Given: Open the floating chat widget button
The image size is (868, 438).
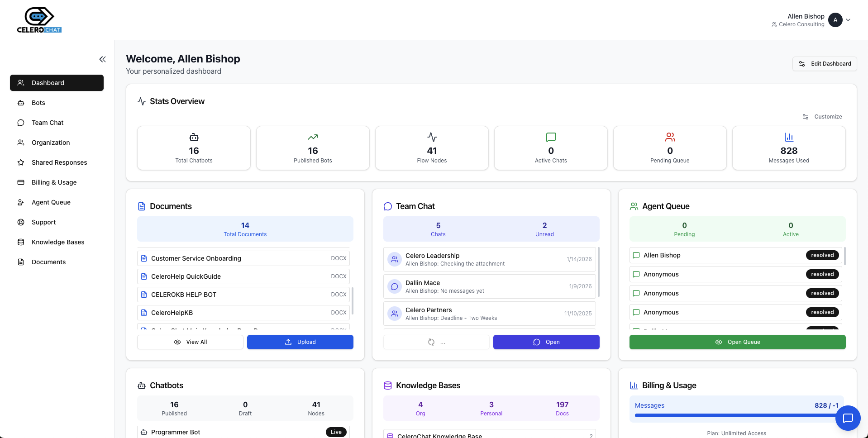Looking at the screenshot, I should 848,418.
